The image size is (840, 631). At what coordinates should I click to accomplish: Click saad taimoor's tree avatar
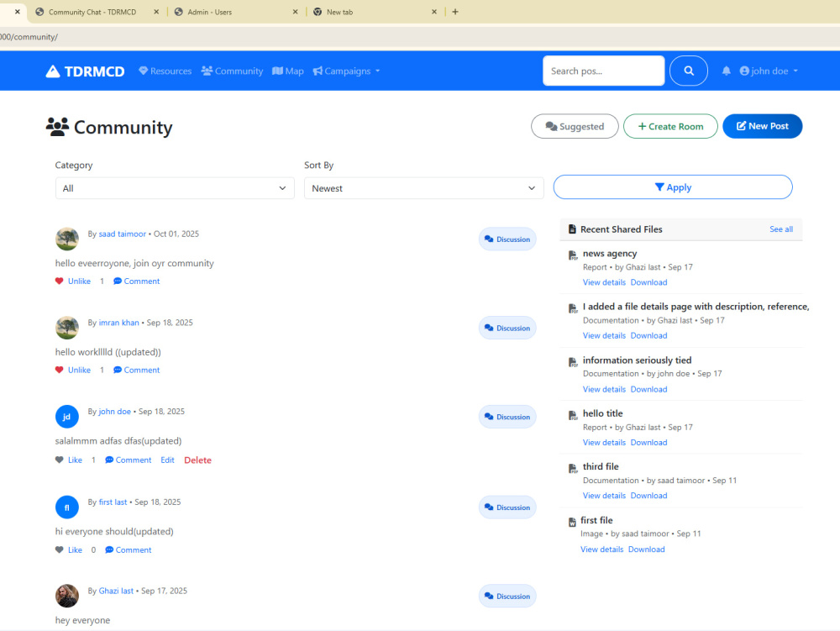click(x=67, y=239)
